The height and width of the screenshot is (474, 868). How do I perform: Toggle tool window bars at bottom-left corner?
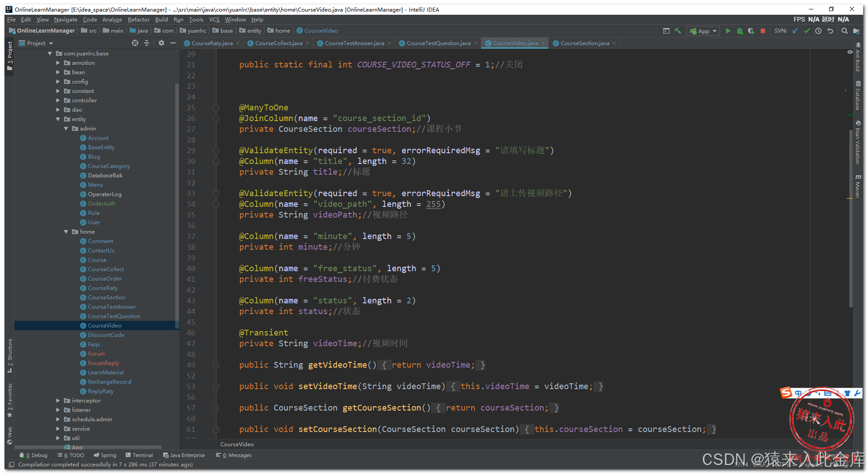coord(12,465)
